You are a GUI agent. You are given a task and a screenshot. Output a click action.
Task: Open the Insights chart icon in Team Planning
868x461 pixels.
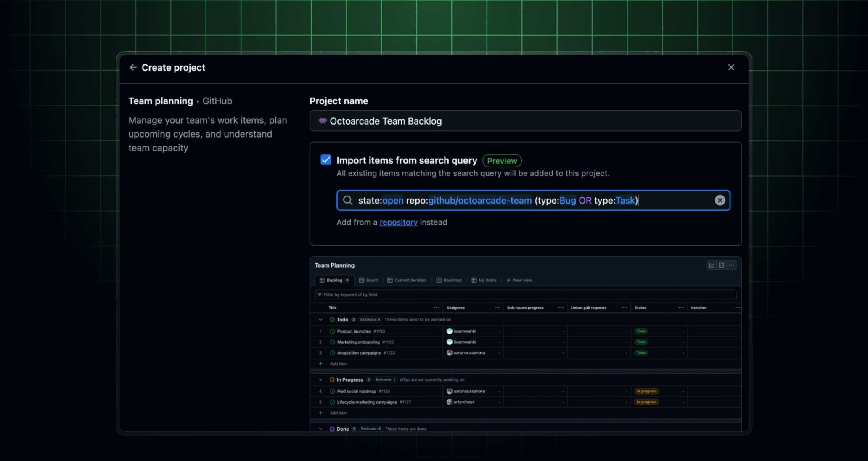pyautogui.click(x=712, y=265)
